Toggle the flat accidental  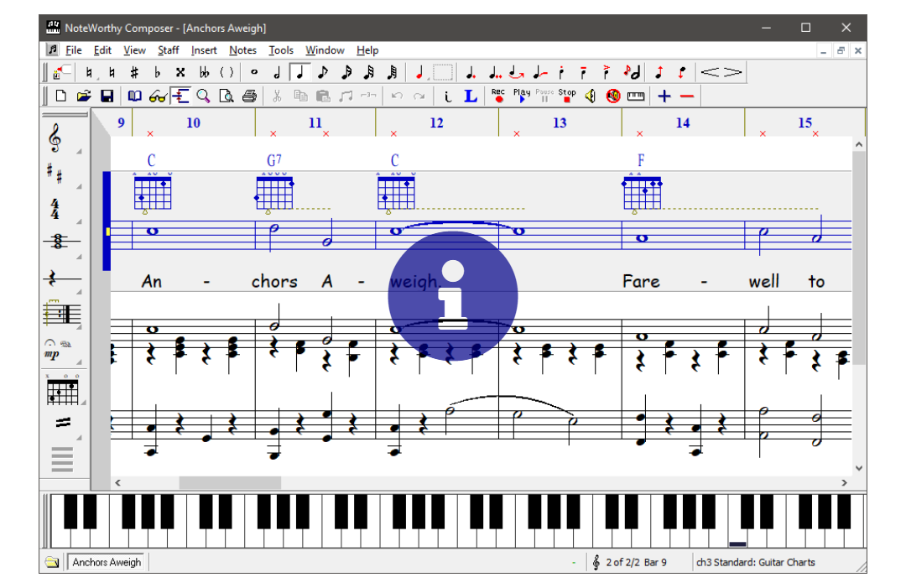coord(157,72)
